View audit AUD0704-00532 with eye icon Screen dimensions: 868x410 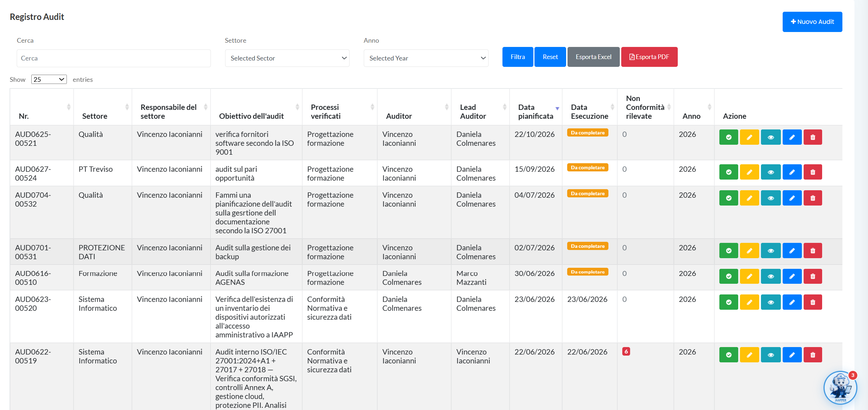(x=771, y=198)
